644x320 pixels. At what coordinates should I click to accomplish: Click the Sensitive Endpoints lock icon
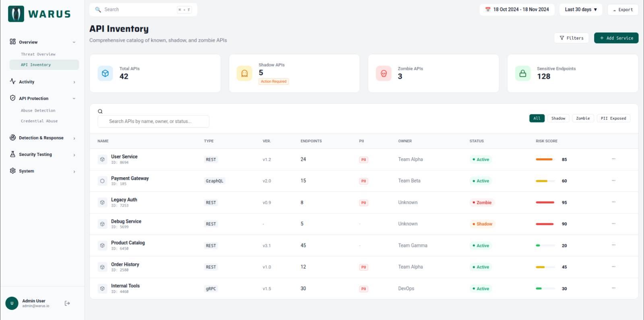click(x=523, y=73)
